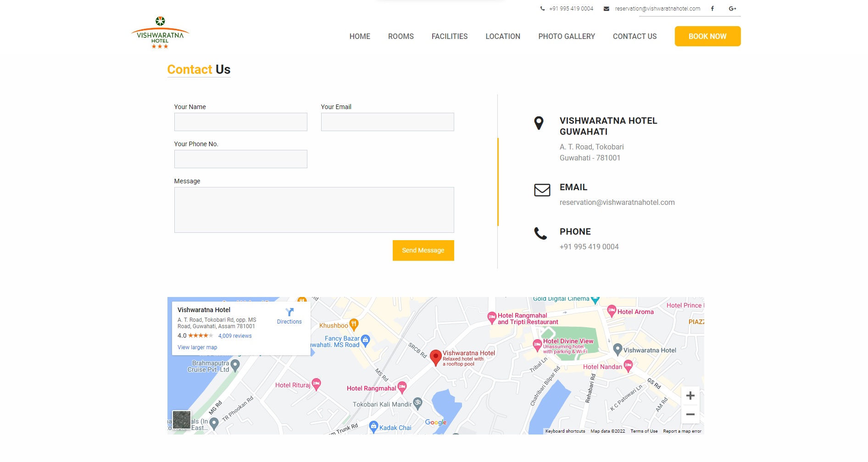Open the FACILITIES menu item
868x462 pixels.
point(450,36)
